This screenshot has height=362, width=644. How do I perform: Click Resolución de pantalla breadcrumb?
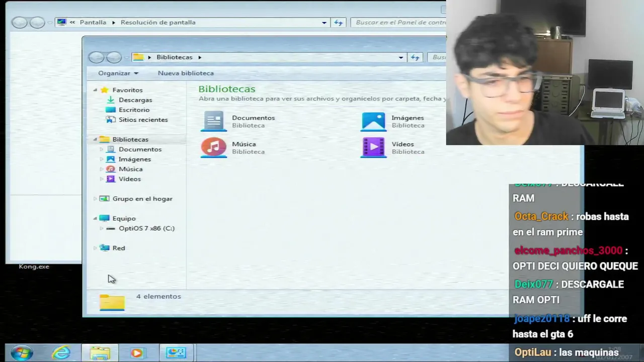[158, 22]
